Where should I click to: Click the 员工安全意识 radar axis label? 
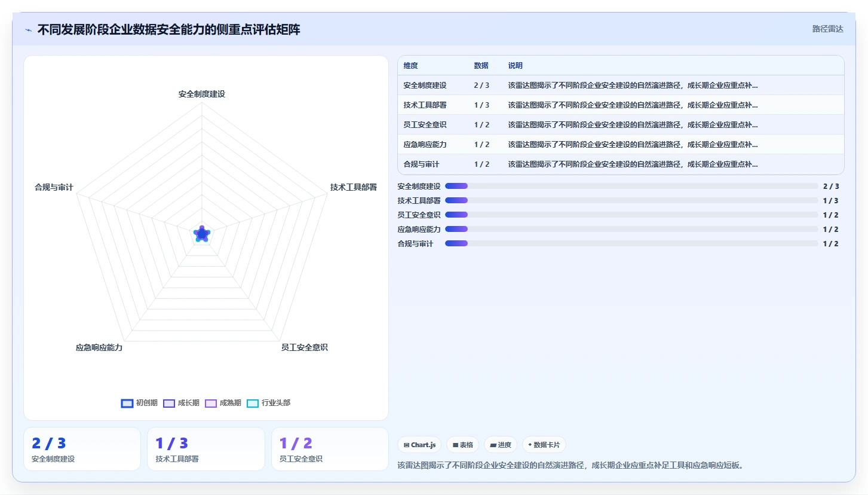tap(305, 347)
